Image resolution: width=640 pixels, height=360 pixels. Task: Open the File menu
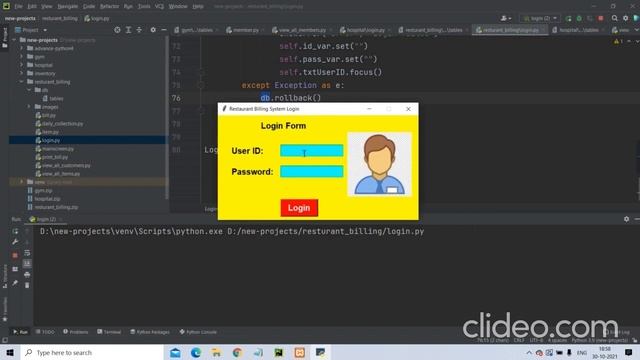18,7
